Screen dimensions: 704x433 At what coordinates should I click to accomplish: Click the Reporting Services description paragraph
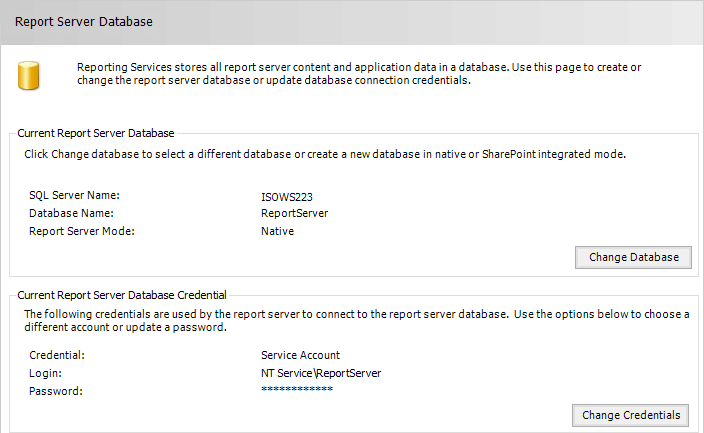[x=359, y=74]
